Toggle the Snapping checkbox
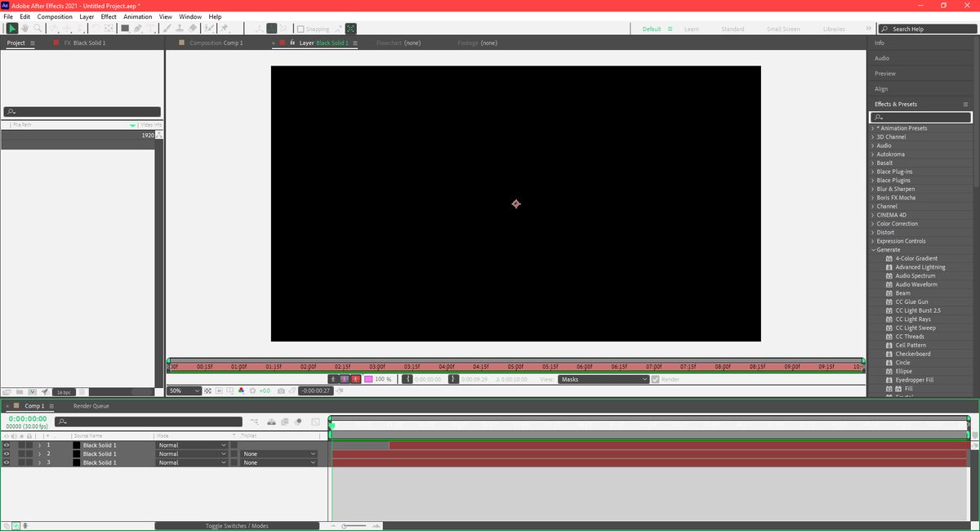 [x=301, y=29]
